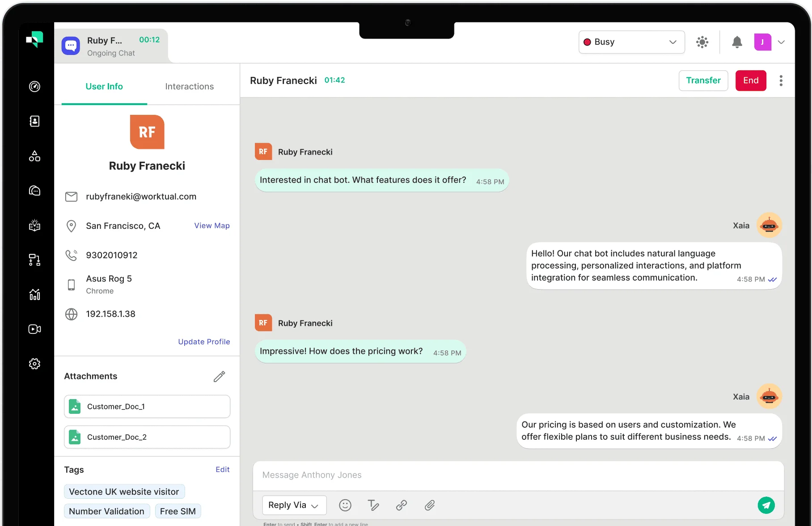Click the Asus Rog 5 device text
The image size is (812, 526).
(109, 279)
